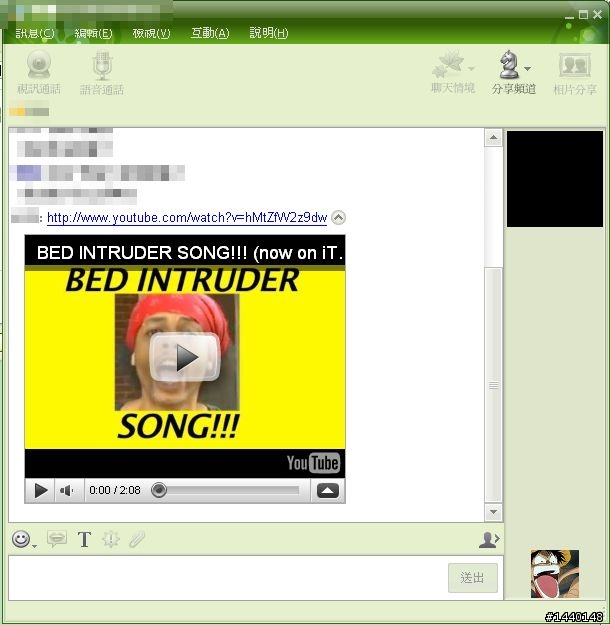This screenshot has height=625, width=610.
Task: Expand the chat environment dropdown arrow
Action: 471,69
